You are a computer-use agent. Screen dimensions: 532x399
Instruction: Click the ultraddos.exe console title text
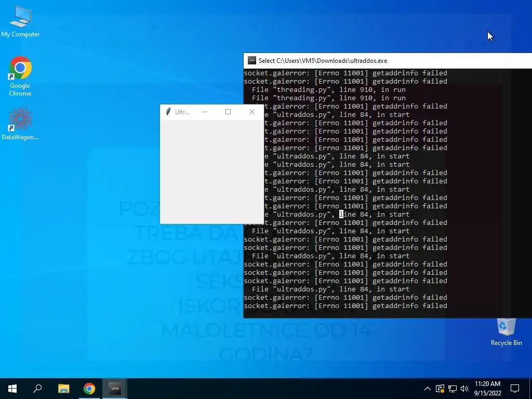coord(323,61)
